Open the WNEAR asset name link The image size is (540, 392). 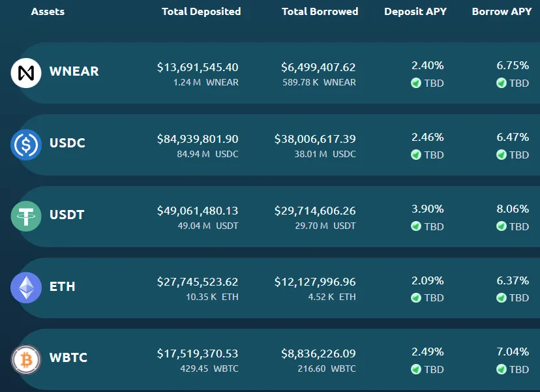click(x=74, y=71)
